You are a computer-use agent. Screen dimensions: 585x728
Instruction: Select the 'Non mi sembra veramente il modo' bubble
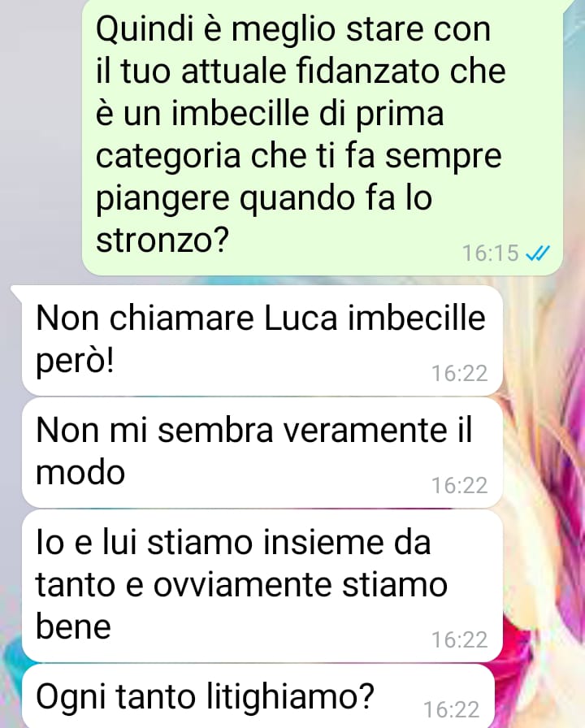pyautogui.click(x=262, y=453)
